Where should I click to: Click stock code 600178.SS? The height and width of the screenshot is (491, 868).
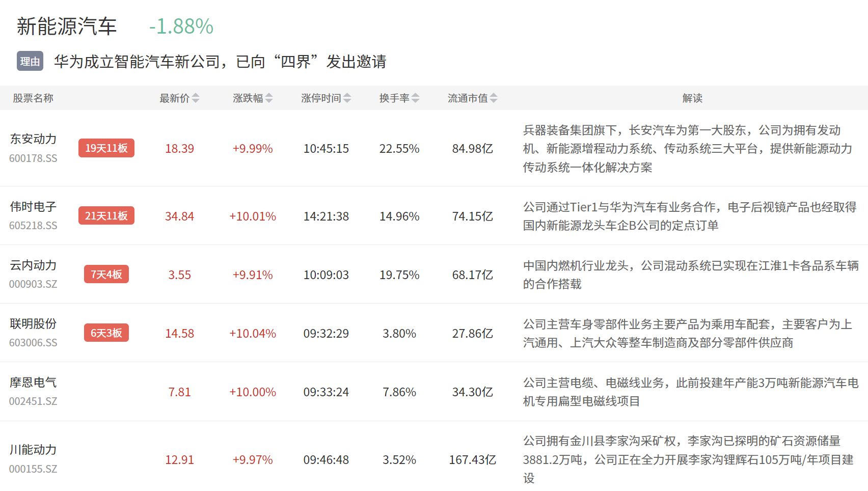(33, 158)
